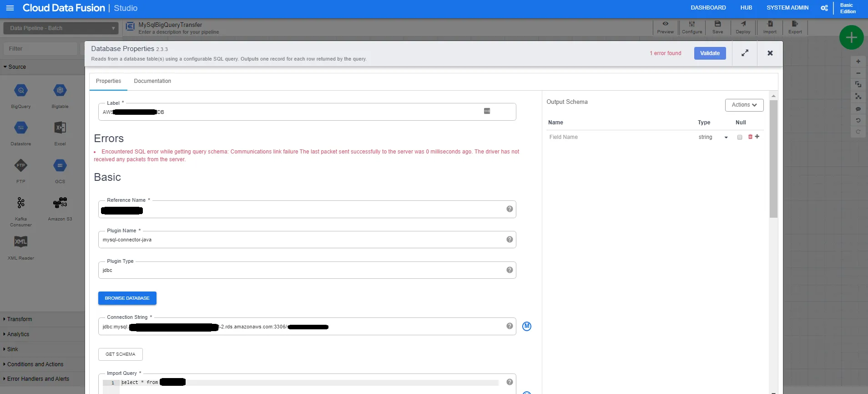The image size is (868, 394).
Task: Delete the output schema field row
Action: tap(750, 137)
